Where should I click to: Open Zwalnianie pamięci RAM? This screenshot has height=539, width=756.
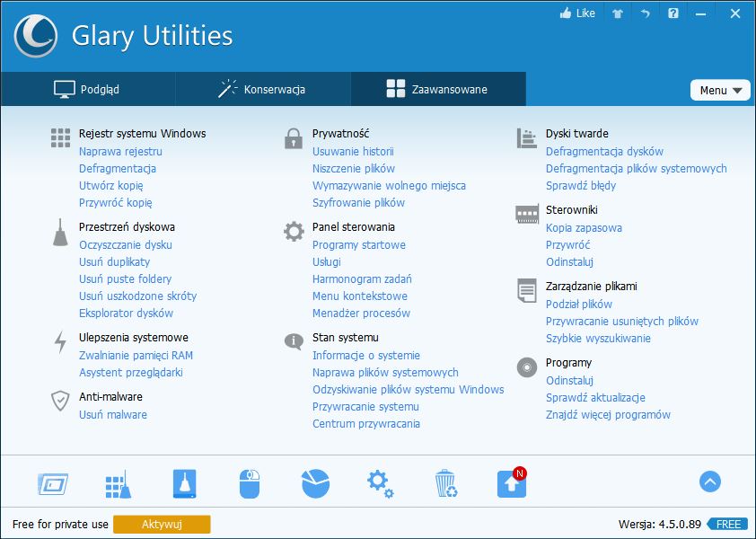tap(136, 356)
